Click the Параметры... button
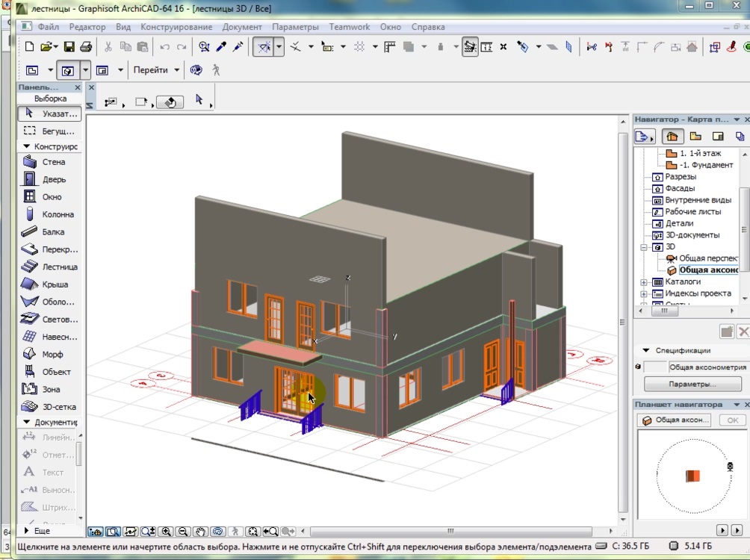Viewport: 750px width, 560px height. click(692, 384)
